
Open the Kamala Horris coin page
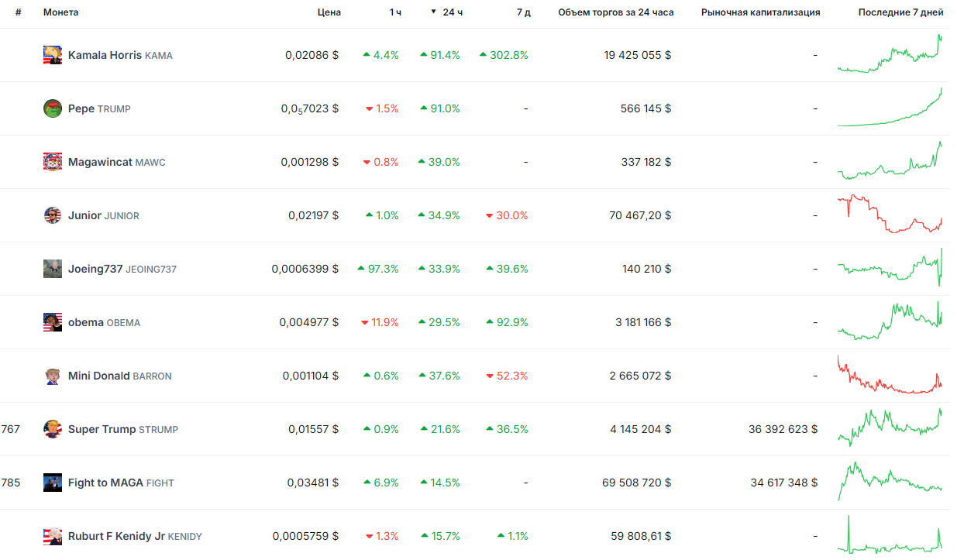(120, 55)
